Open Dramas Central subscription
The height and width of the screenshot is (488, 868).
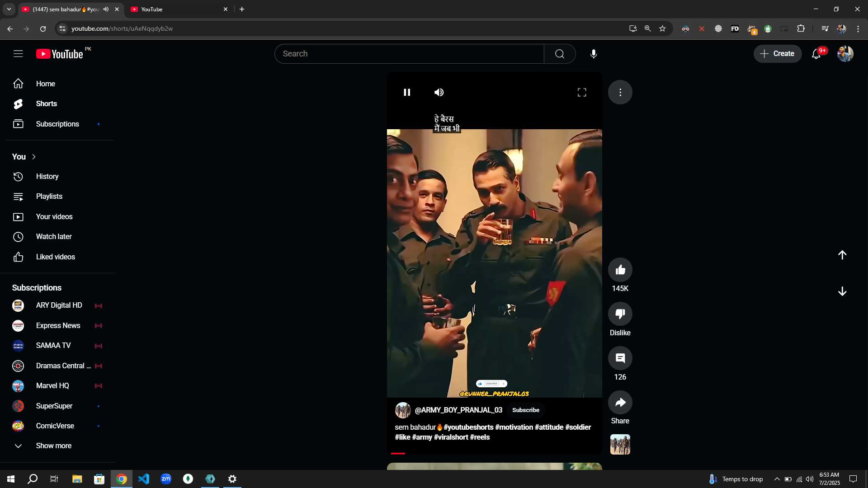58,366
